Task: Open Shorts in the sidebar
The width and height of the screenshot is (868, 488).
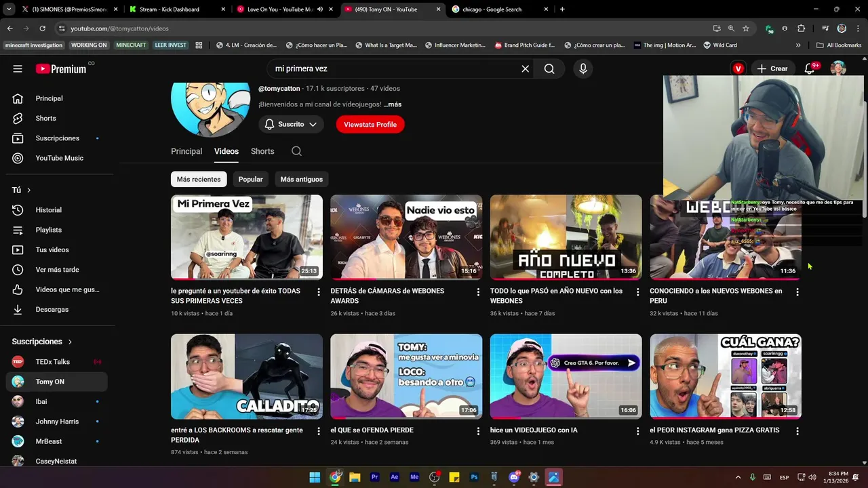Action: (57, 119)
